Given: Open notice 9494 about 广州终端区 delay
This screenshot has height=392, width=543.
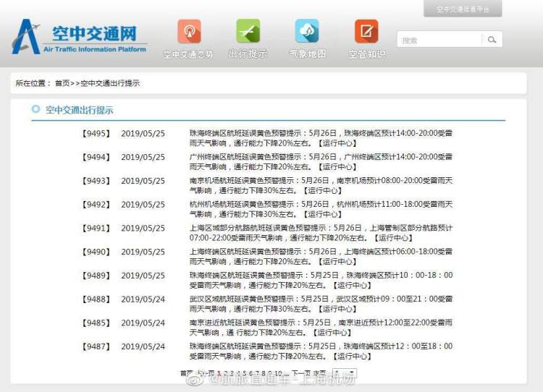Looking at the screenshot, I should [321, 162].
